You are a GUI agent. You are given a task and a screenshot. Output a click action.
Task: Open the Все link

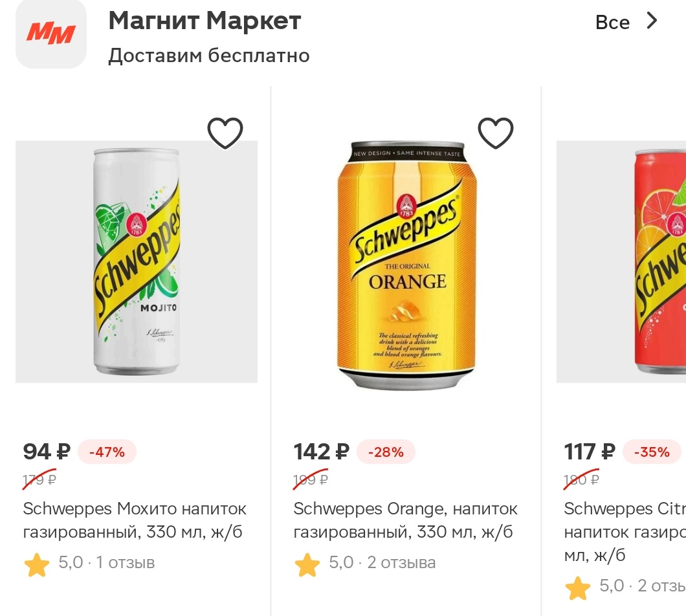612,23
